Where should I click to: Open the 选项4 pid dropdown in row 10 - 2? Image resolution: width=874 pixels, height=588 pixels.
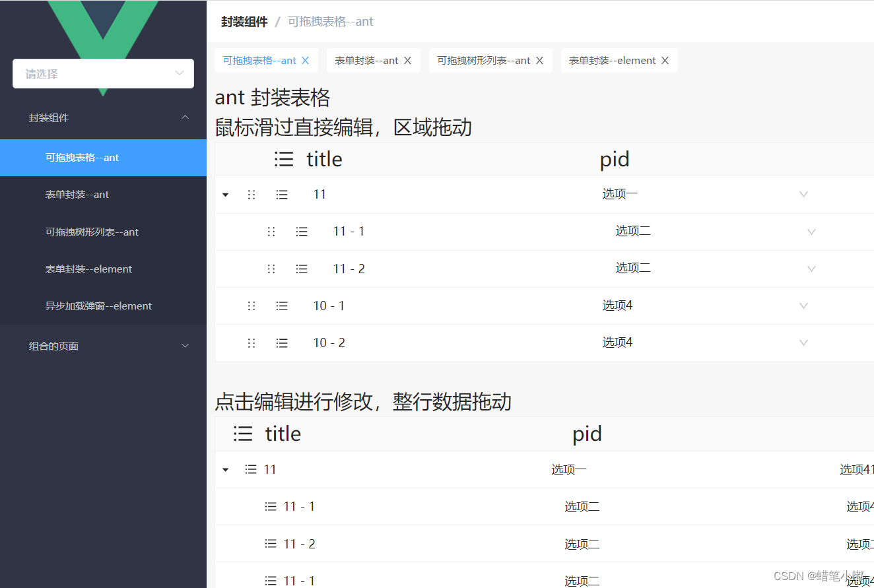point(705,343)
